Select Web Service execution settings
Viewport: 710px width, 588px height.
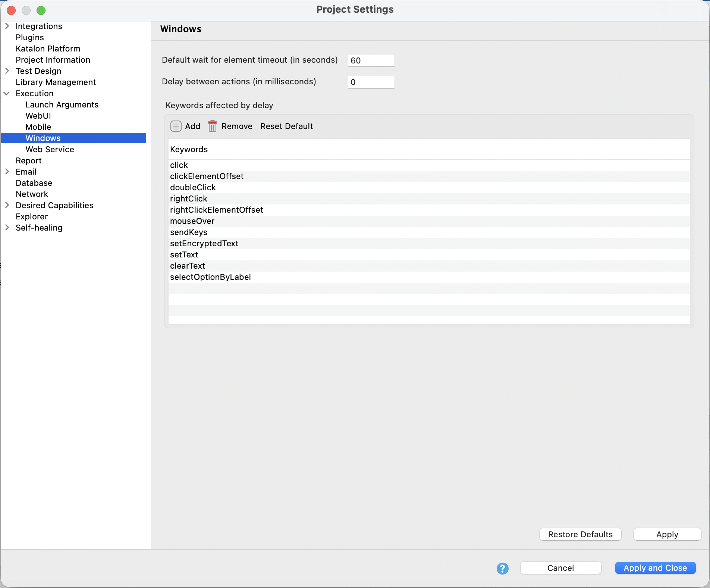coord(50,149)
